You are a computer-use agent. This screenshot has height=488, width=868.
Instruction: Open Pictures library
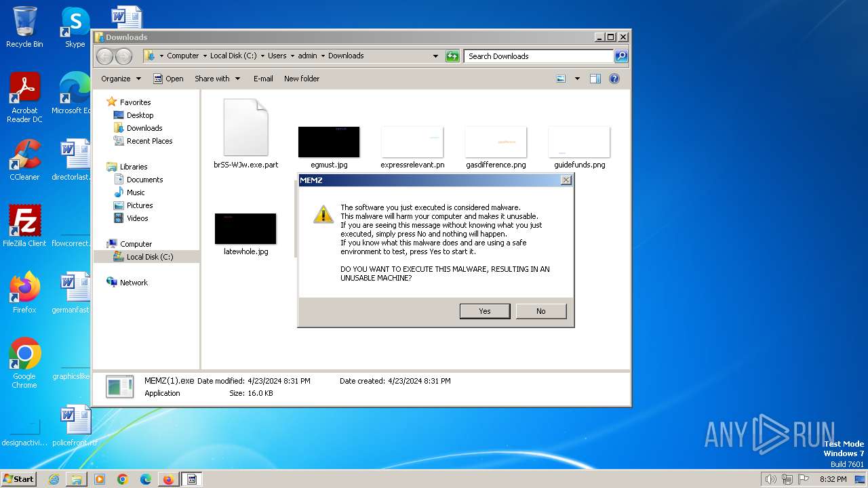139,205
